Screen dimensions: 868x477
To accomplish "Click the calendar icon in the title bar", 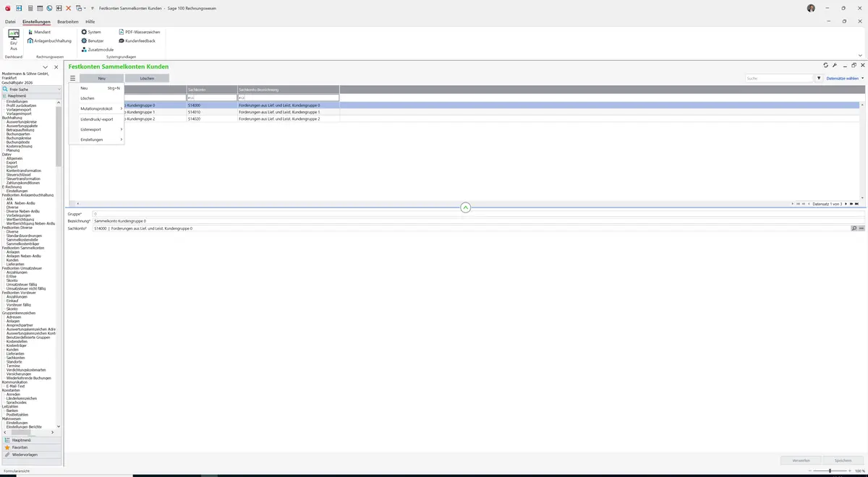I will [x=39, y=8].
